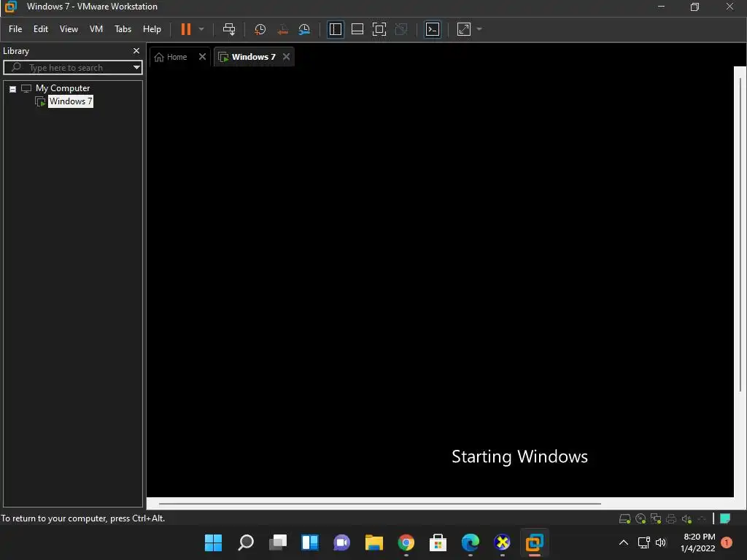Close the Windows 7 tab
747x560 pixels.
tap(286, 57)
